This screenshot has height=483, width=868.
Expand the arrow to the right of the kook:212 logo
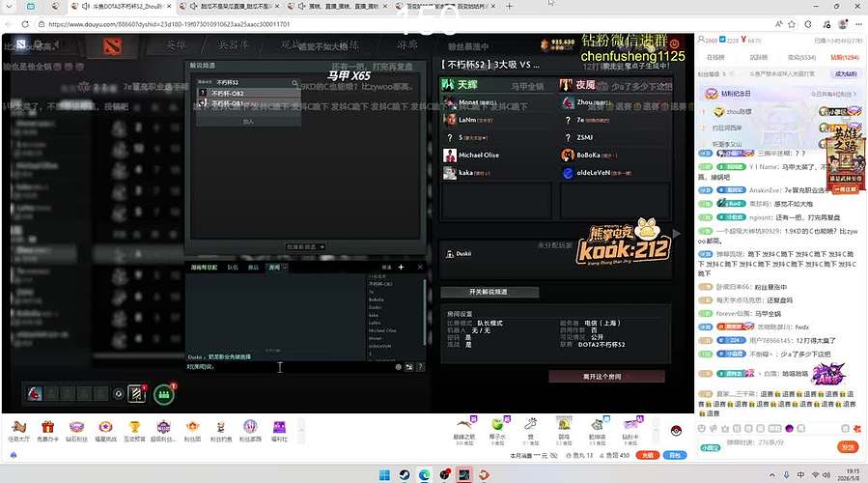[677, 233]
